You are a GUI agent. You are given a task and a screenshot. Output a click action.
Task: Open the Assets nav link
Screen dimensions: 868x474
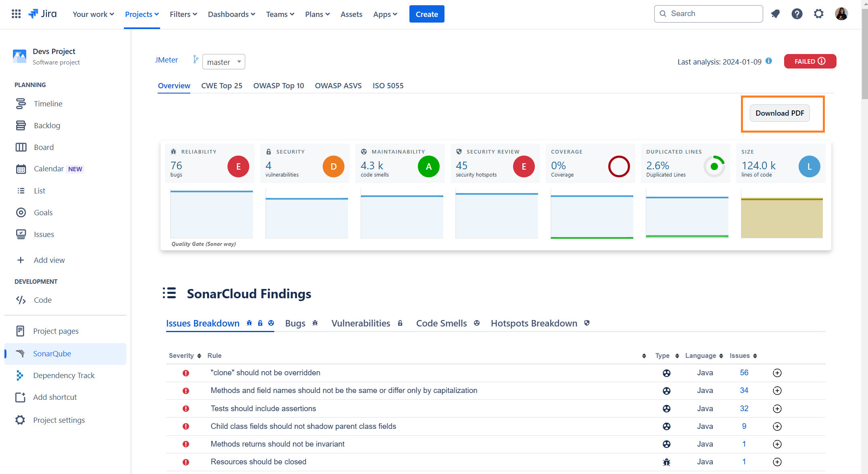point(351,14)
